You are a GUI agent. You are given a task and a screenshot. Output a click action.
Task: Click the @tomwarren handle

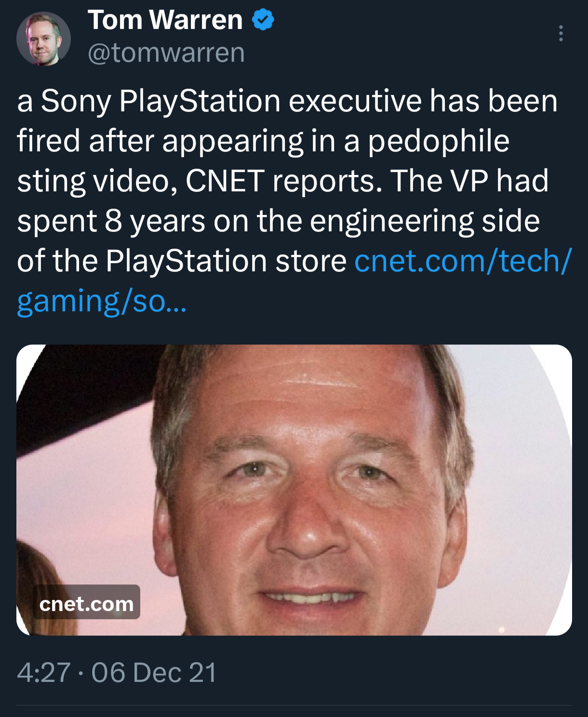point(166,53)
